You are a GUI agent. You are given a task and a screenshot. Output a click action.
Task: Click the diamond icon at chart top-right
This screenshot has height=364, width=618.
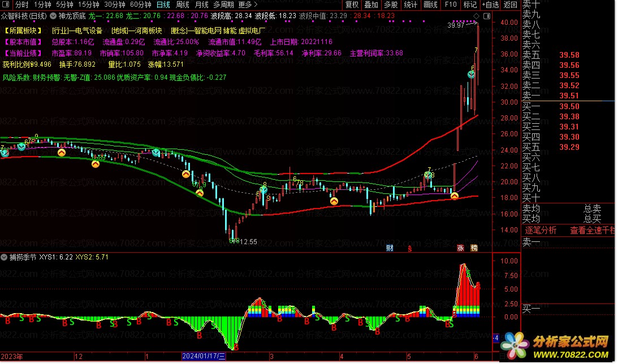(x=477, y=16)
